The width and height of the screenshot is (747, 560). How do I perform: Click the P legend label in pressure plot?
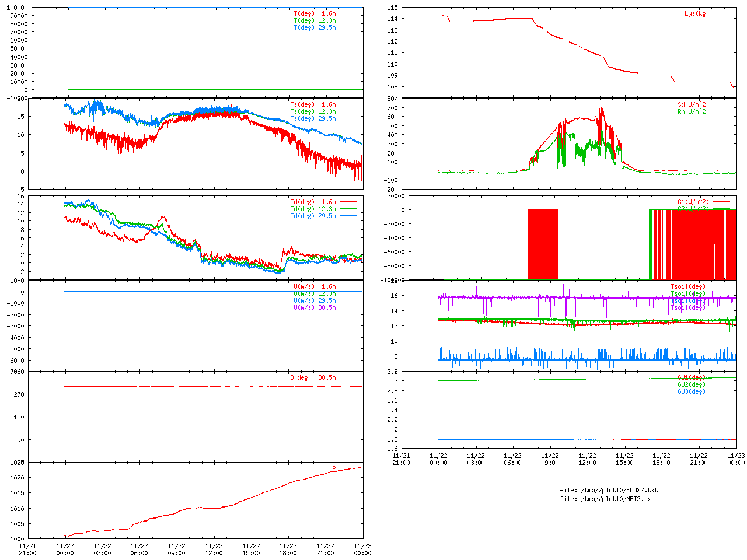[x=334, y=468]
